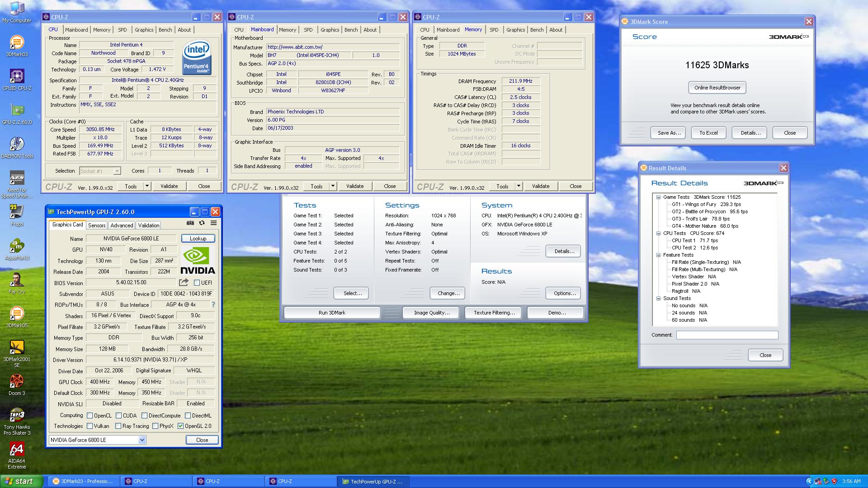This screenshot has width=868, height=488.
Task: Toggle the CUDA checkbox
Action: point(118,416)
